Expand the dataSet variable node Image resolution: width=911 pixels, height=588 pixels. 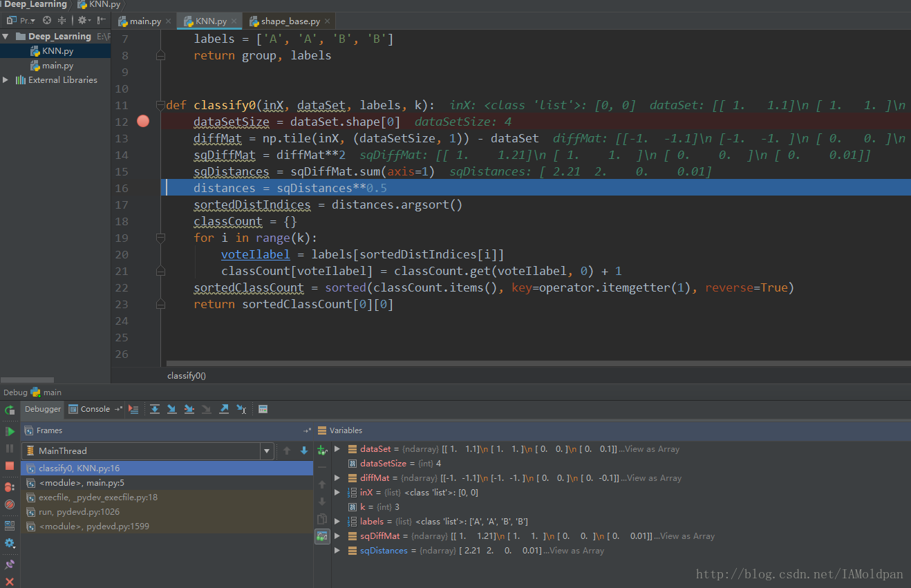click(x=337, y=449)
